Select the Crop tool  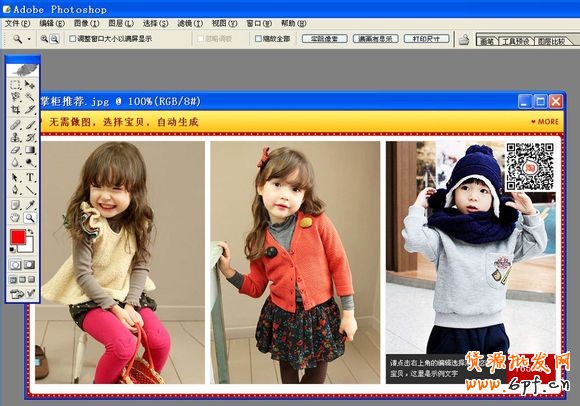(x=15, y=109)
